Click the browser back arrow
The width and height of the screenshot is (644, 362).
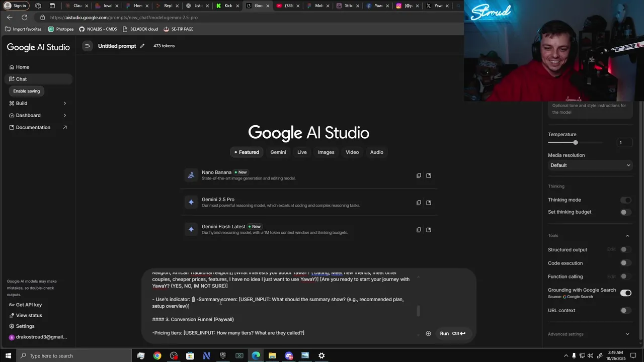coord(10,17)
